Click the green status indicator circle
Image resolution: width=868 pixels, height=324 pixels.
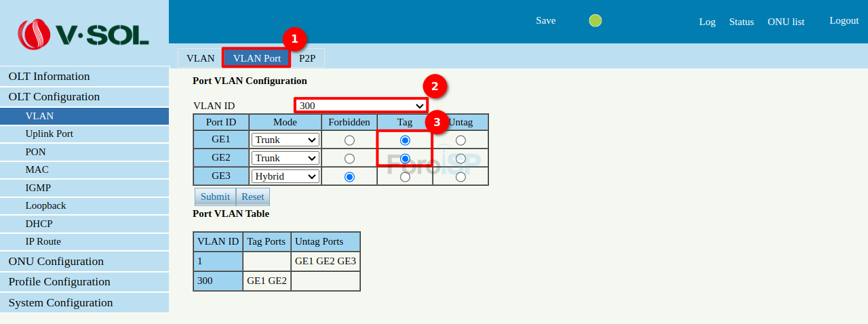pyautogui.click(x=595, y=20)
